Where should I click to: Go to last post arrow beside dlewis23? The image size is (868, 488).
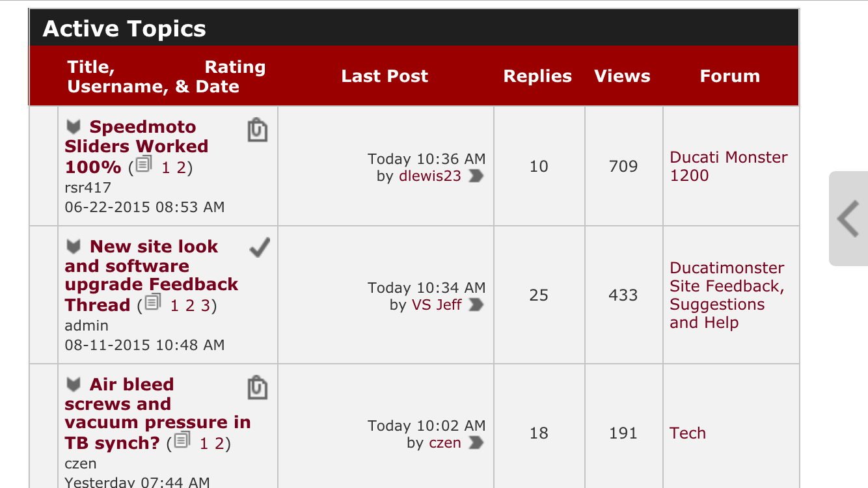coord(476,176)
